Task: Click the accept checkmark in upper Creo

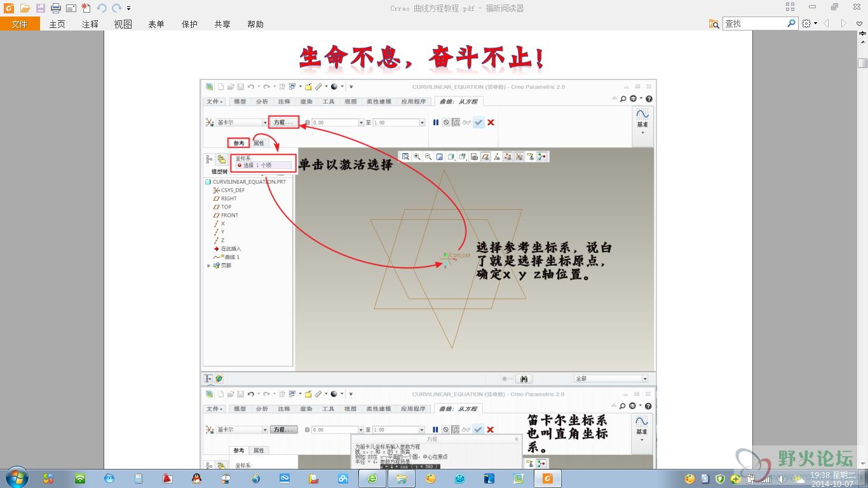Action: (478, 122)
